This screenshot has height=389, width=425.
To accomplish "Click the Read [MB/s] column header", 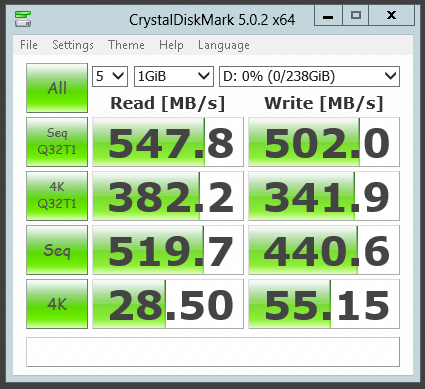I will [168, 103].
